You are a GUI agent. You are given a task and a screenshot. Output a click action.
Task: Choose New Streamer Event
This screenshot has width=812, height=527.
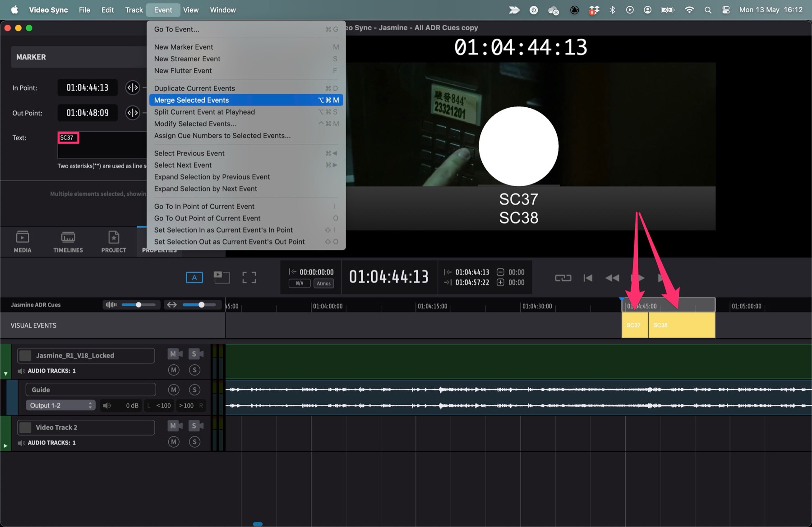246,59
